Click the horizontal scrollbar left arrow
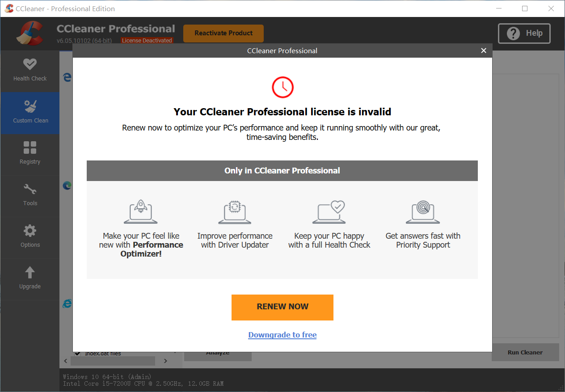Screen dimensions: 565x392 pyautogui.click(x=66, y=361)
